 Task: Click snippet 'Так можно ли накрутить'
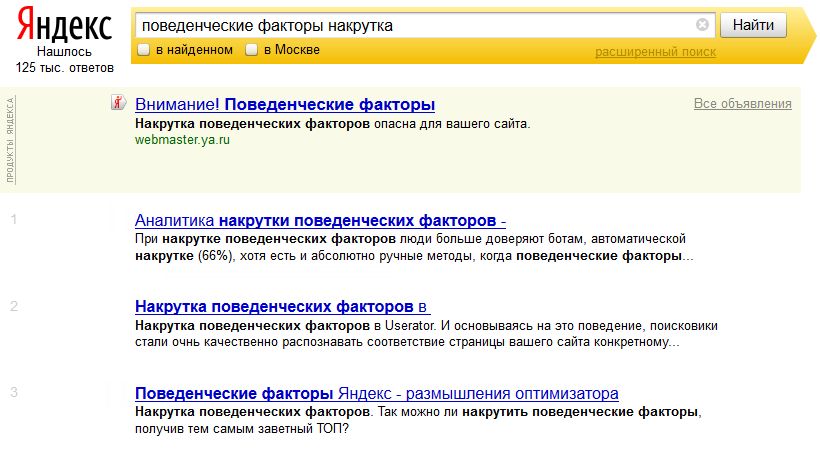452,412
